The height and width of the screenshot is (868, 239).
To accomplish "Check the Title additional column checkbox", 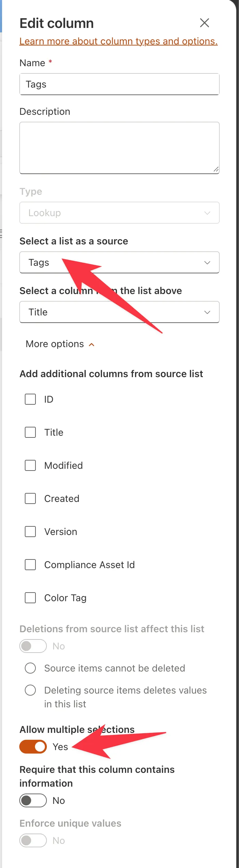I will tap(30, 432).
